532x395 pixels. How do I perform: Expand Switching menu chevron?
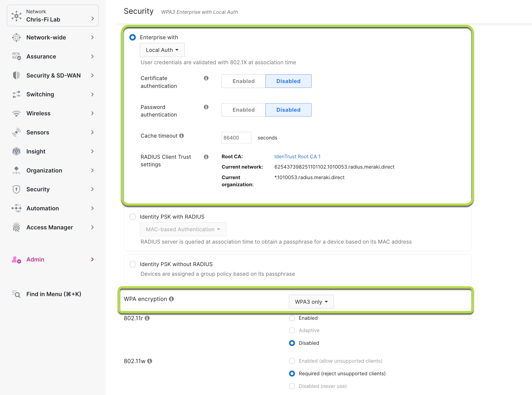(92, 95)
